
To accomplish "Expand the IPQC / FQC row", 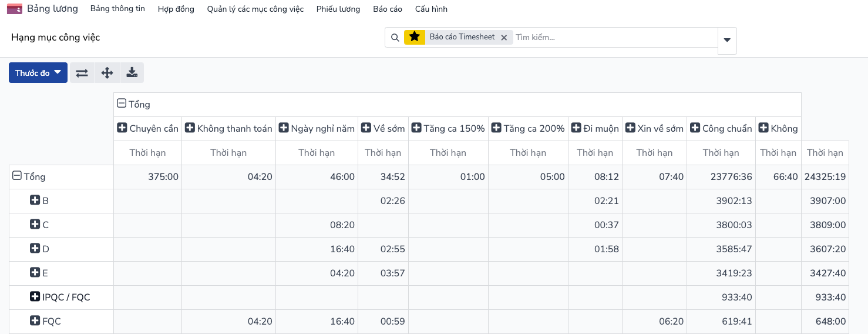I will tap(35, 297).
